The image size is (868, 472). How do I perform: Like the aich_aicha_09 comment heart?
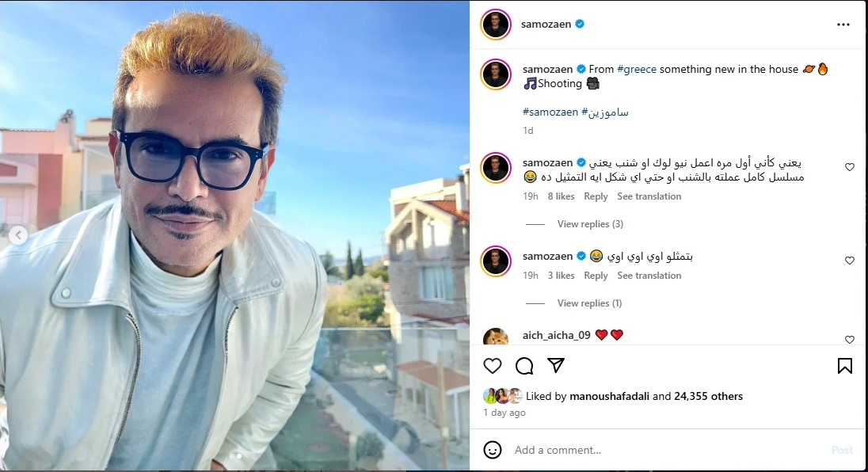point(850,340)
